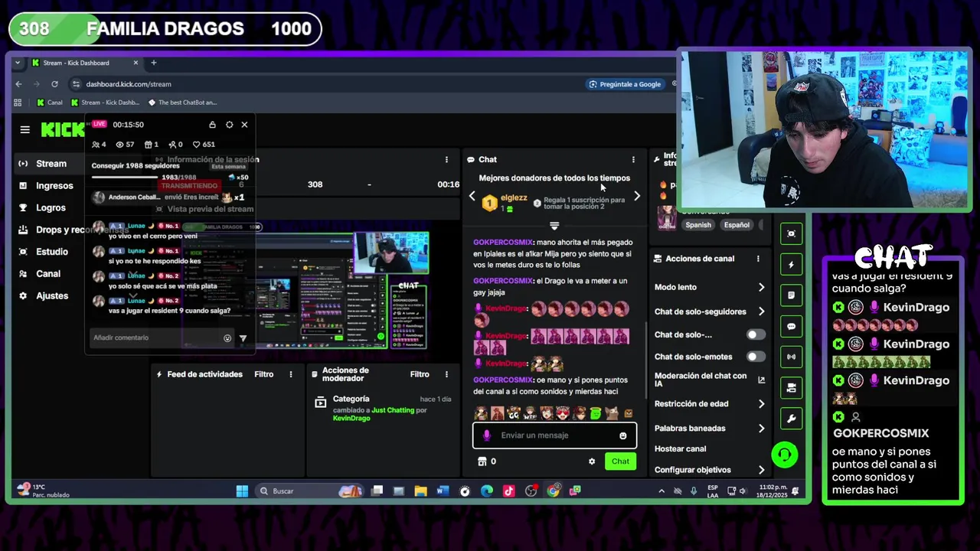The width and height of the screenshot is (980, 551).
Task: Open a new browser tab
Action: coord(153,63)
